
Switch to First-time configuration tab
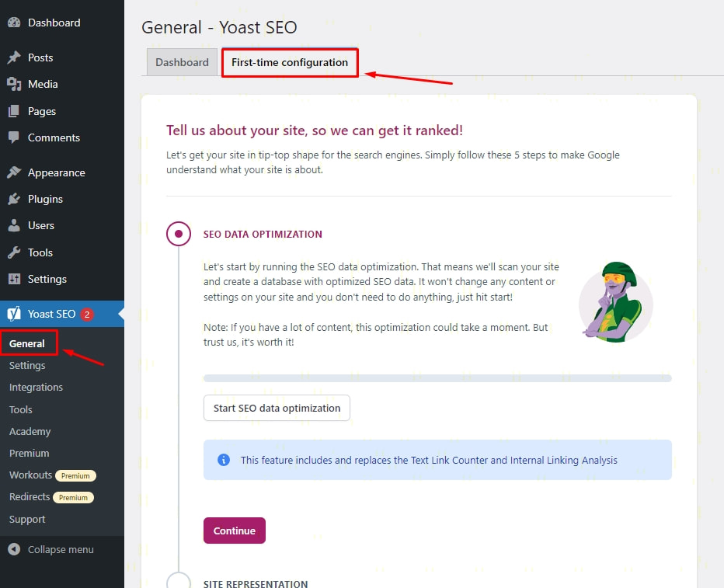(x=289, y=62)
